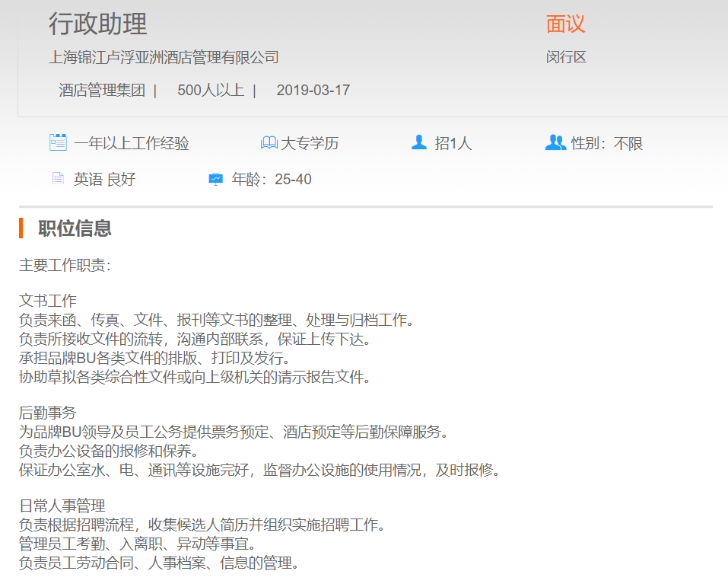Click the 日常人事管理 subsection title
The height and width of the screenshot is (587, 728).
(x=62, y=506)
